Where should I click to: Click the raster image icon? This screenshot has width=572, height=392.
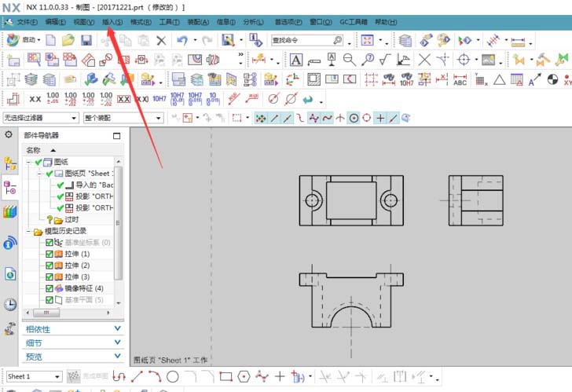(488, 60)
